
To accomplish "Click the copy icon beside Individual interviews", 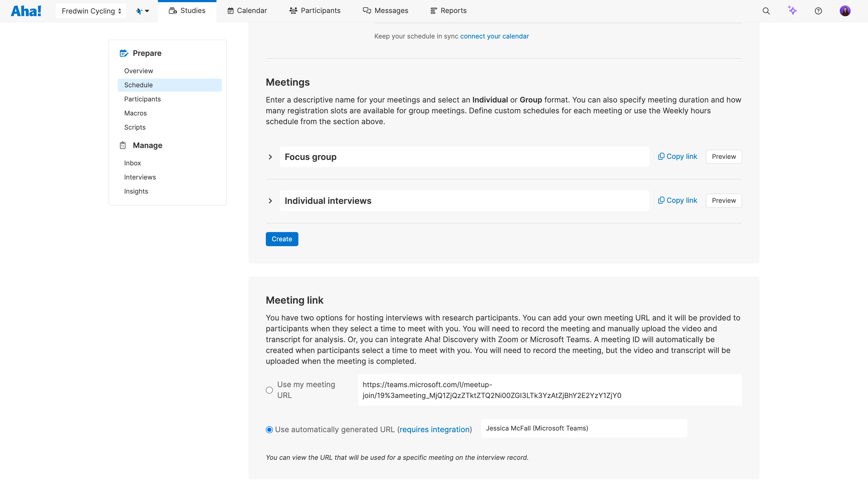I will pos(661,200).
